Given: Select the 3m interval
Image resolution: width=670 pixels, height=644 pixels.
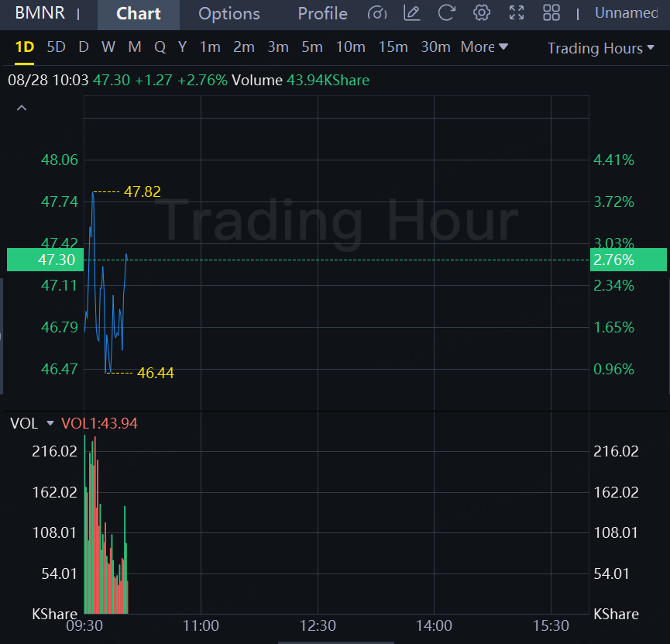Looking at the screenshot, I should 278,46.
